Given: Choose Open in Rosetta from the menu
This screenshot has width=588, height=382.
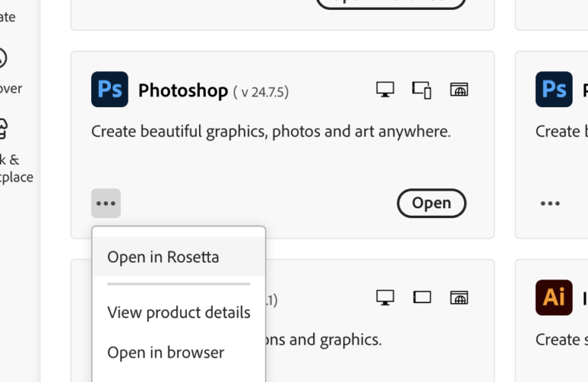Looking at the screenshot, I should tap(179, 256).
